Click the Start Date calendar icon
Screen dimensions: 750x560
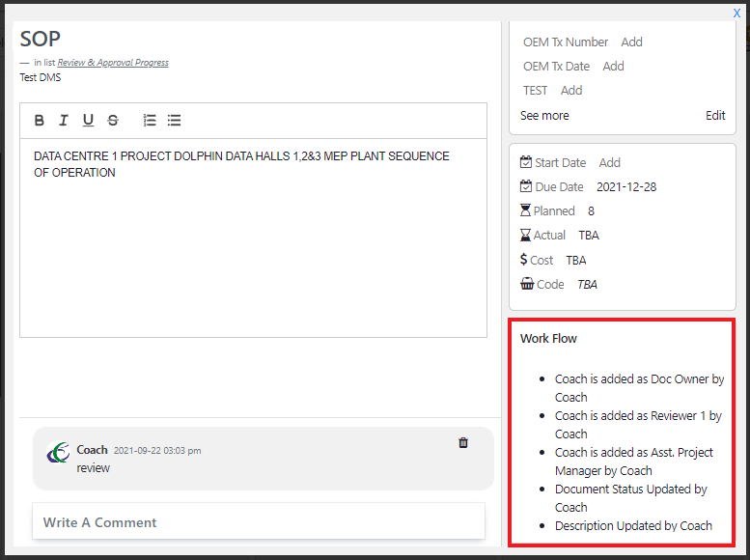tap(526, 162)
